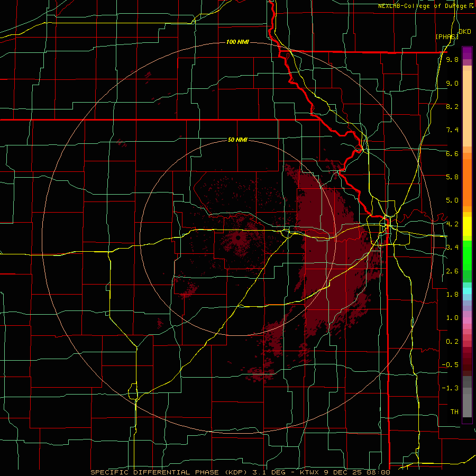
Task: Click the 9.0 value on the color scale
Action: click(x=452, y=83)
